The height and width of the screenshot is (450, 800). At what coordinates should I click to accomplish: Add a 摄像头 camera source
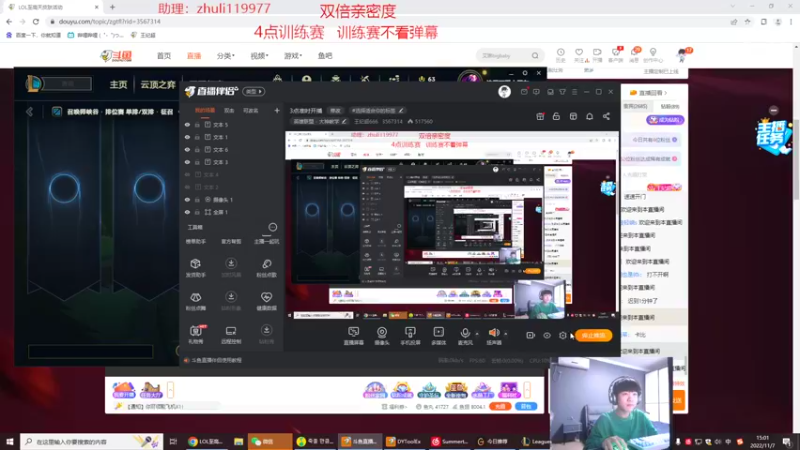[382, 336]
